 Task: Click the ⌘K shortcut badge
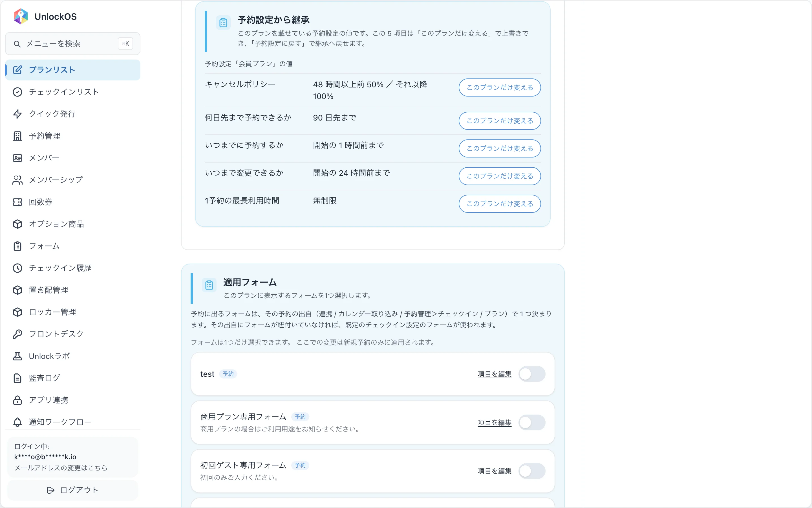click(125, 44)
